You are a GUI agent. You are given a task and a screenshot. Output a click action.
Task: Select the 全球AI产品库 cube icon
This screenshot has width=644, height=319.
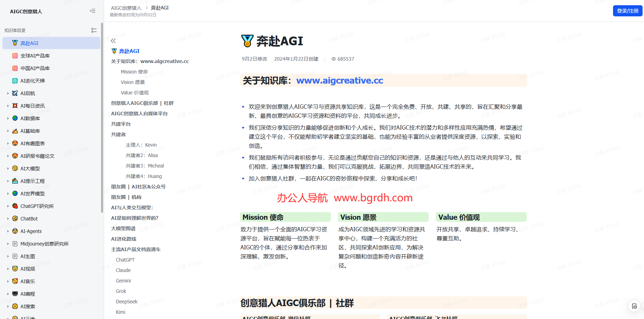(x=15, y=55)
